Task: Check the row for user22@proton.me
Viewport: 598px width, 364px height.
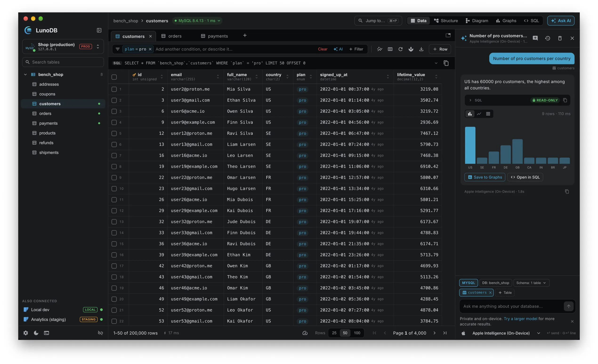Action: [x=114, y=178]
